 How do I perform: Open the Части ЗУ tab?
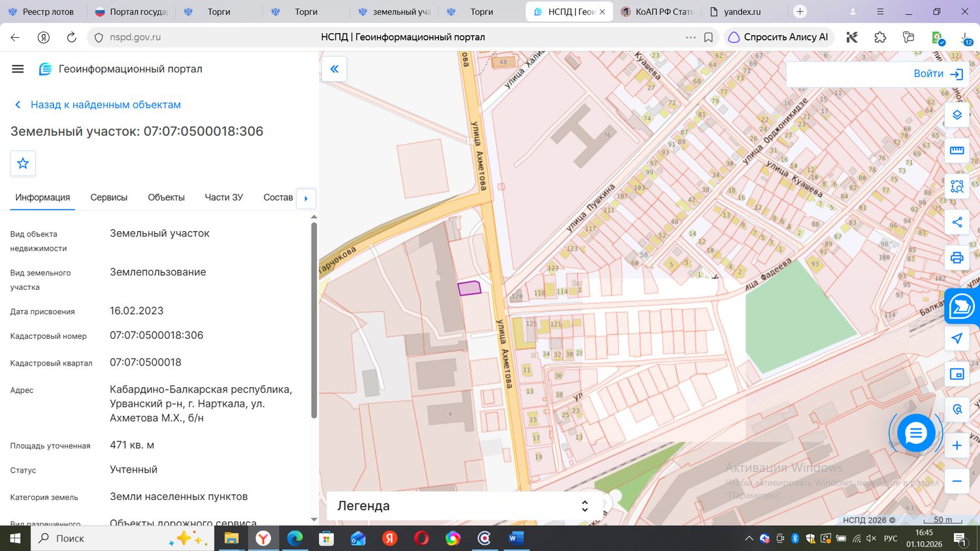[224, 197]
